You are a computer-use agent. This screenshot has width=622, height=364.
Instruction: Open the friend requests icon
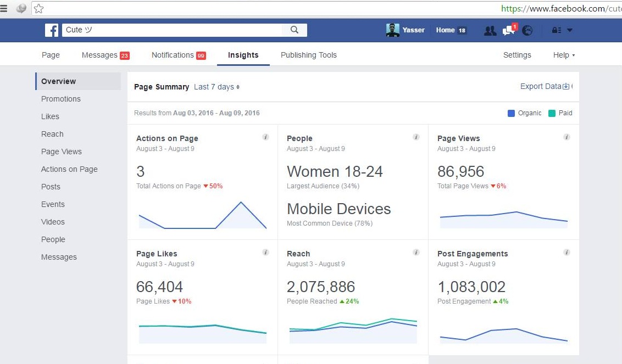[490, 31]
